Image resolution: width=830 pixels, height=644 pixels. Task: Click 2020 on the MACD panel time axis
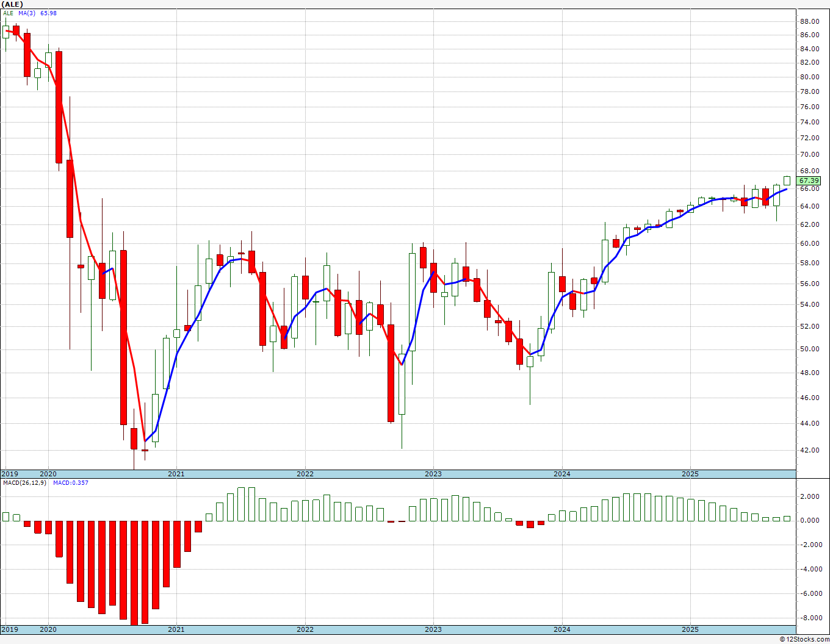[48, 629]
